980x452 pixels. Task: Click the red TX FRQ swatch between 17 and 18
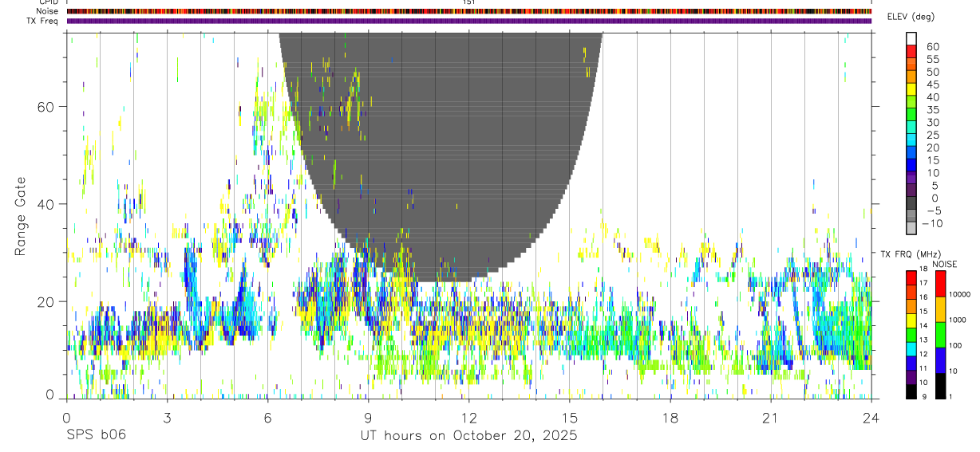pyautogui.click(x=911, y=278)
